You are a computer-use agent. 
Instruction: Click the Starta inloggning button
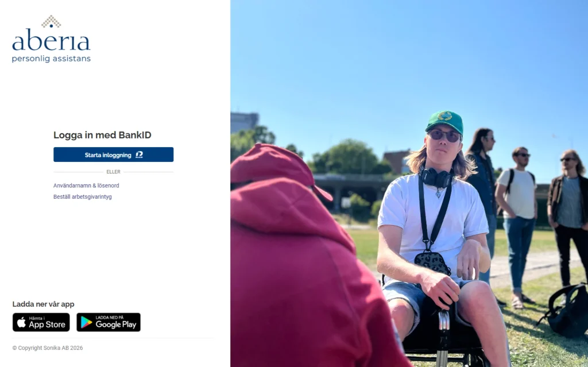(x=113, y=154)
